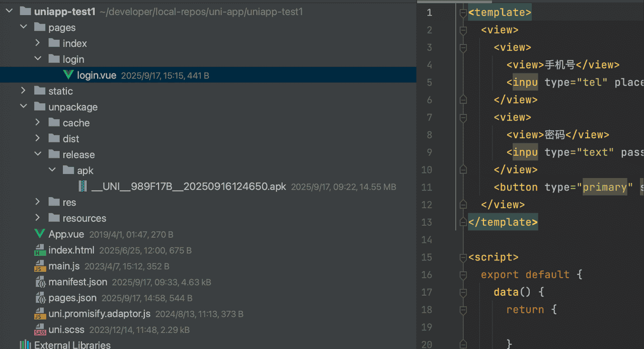Toggle the script block fold on line 15
Viewport: 644px width, 349px height.
click(x=463, y=257)
